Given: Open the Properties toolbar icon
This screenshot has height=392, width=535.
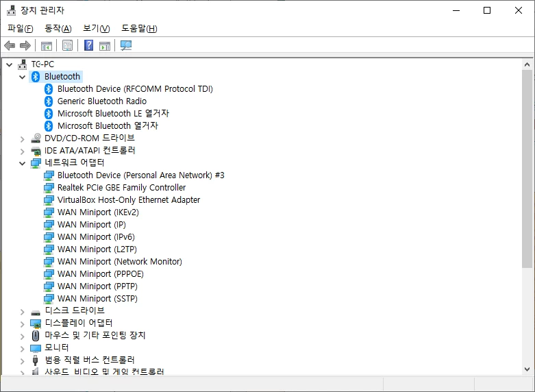Looking at the screenshot, I should tap(68, 45).
